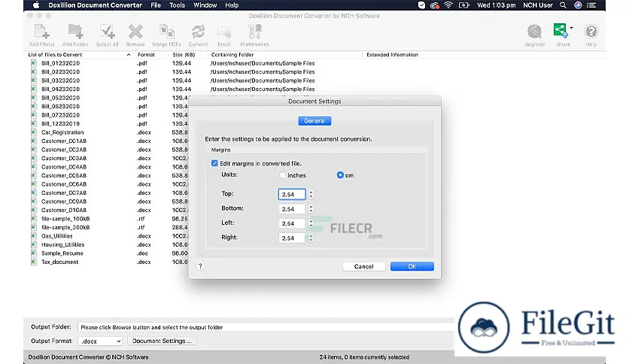
Task: Open the Output Format dropdown
Action: coord(101,341)
